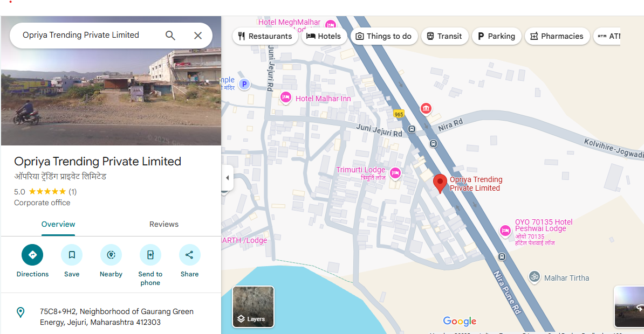Show Things to do on map

tap(383, 36)
